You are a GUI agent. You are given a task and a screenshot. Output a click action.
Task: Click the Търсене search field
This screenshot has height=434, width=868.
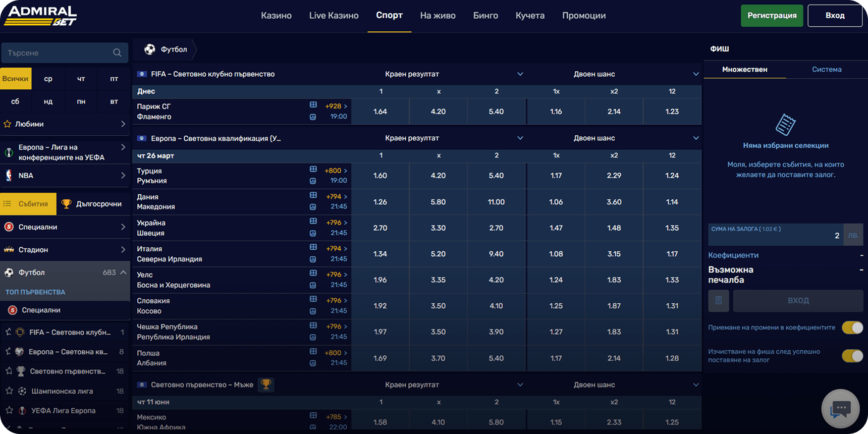(x=65, y=53)
